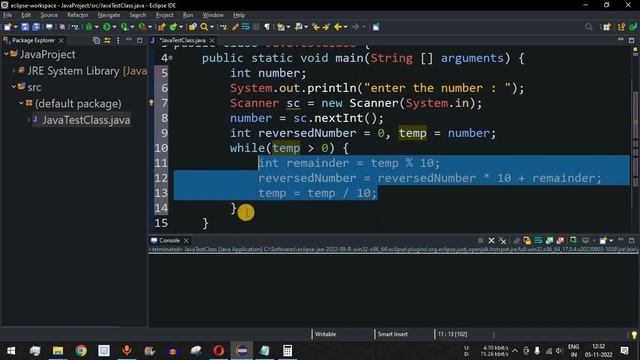Viewport: 640px width, 360px height.
Task: Open the Search toolbar dropdown arrow
Action: click(x=212, y=27)
